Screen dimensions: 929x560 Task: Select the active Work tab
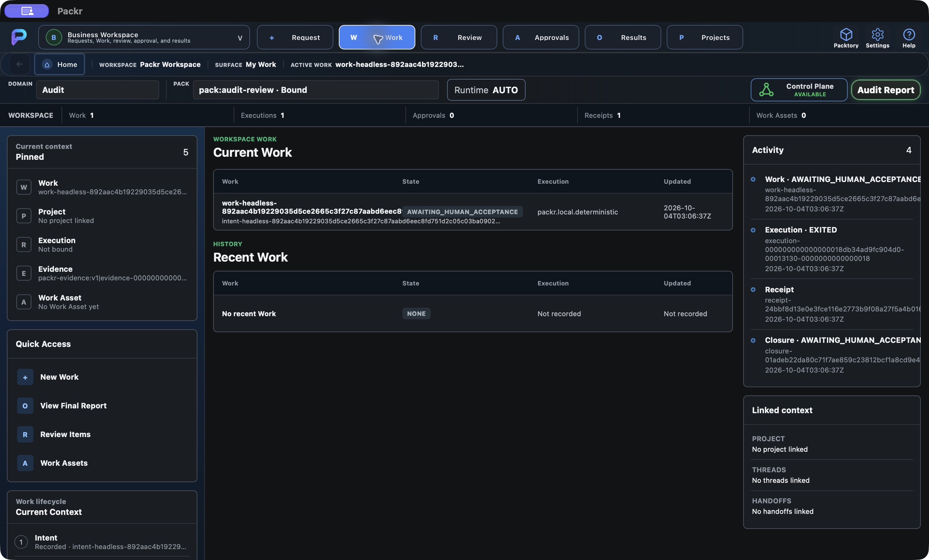pyautogui.click(x=377, y=37)
